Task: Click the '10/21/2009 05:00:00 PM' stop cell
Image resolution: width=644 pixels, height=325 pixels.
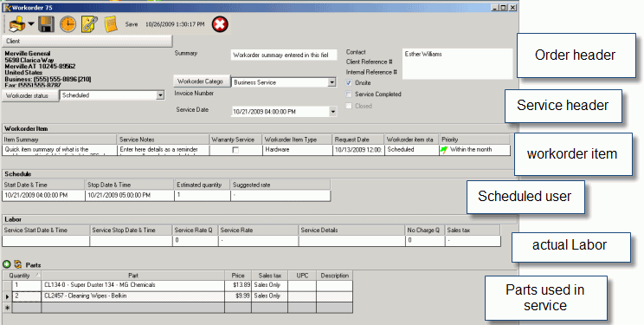Action: pos(130,195)
